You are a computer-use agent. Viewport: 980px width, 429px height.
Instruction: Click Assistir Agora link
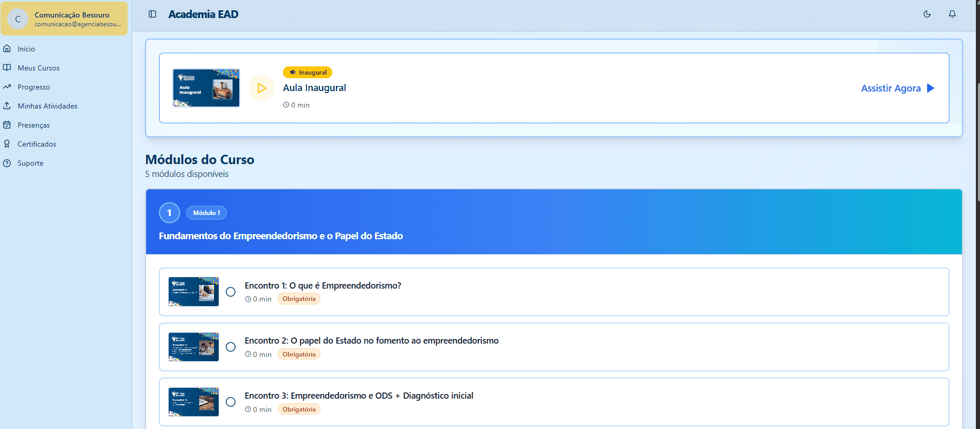pyautogui.click(x=897, y=88)
